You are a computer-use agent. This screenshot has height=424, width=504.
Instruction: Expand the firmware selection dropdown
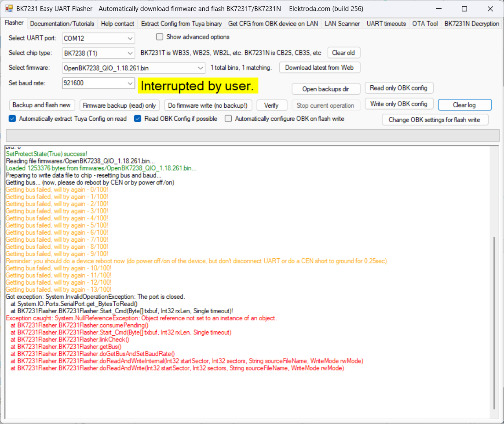[133, 68]
